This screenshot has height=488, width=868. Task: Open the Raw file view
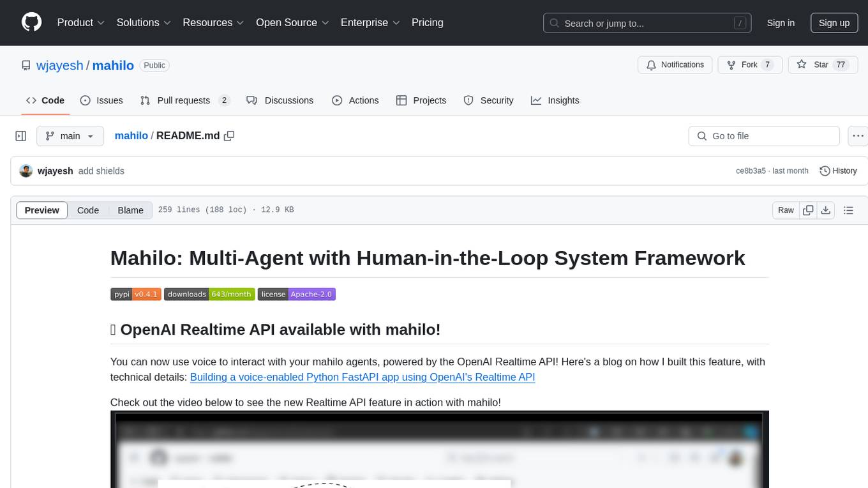pos(786,210)
